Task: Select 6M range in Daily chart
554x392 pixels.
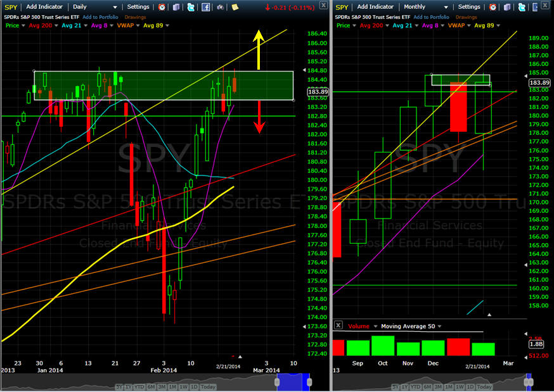Action: [151, 387]
